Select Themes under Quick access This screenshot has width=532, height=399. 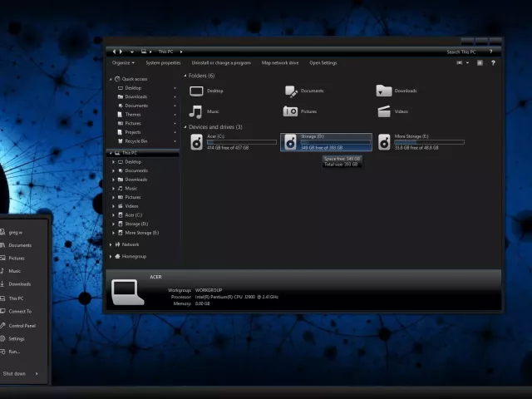click(133, 115)
